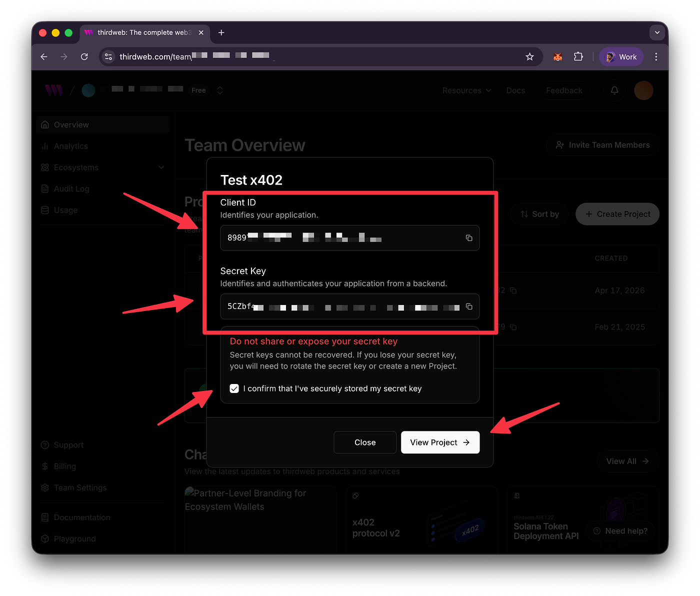Close the thirdweb browser tab
This screenshot has height=596, width=700.
coord(201,32)
